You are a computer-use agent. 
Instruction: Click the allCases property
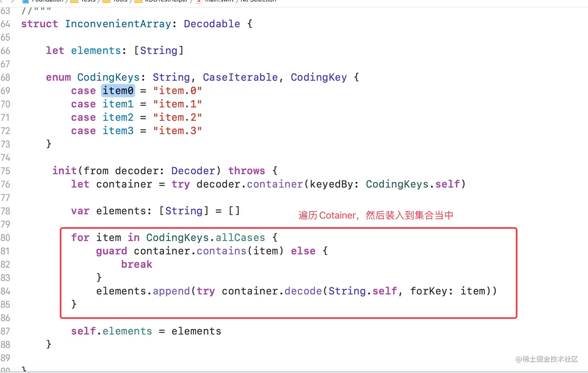240,238
